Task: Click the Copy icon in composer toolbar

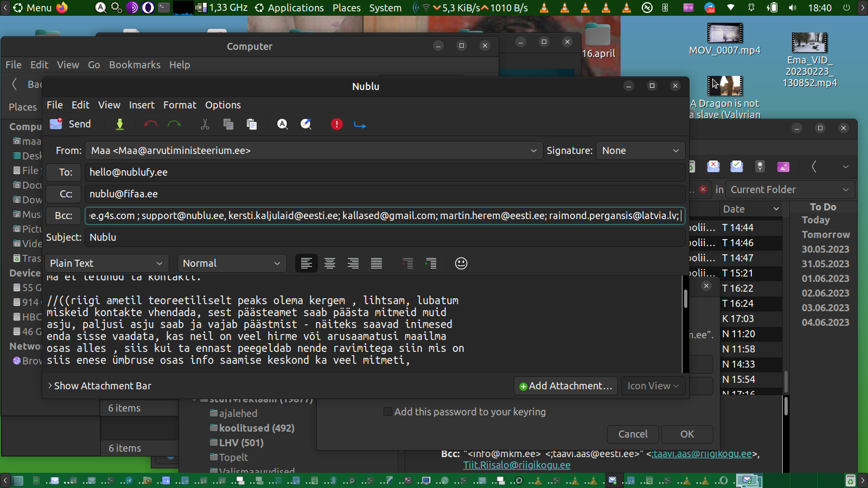Action: pos(228,125)
